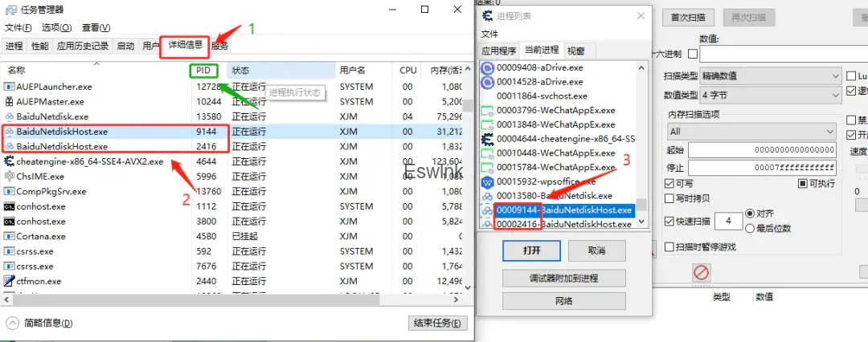The image size is (868, 342).
Task: Toggle the 可写 checkbox
Action: coord(669,184)
